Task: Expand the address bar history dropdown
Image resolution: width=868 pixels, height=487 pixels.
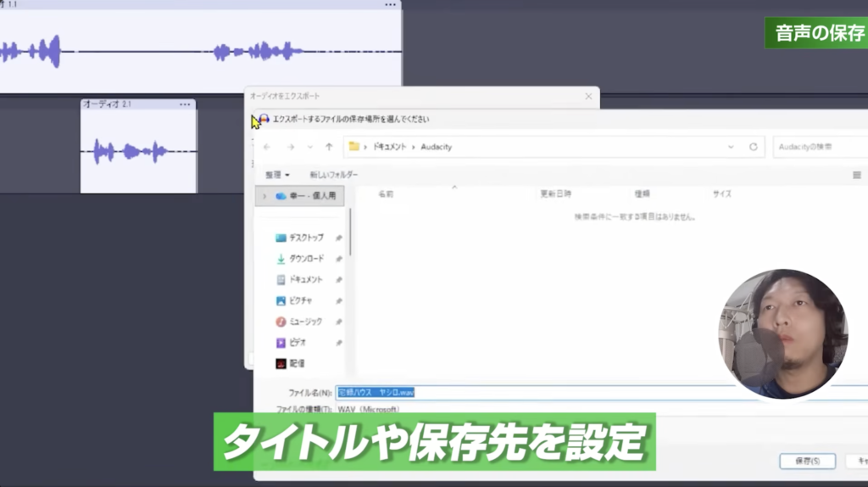Action: (x=731, y=147)
